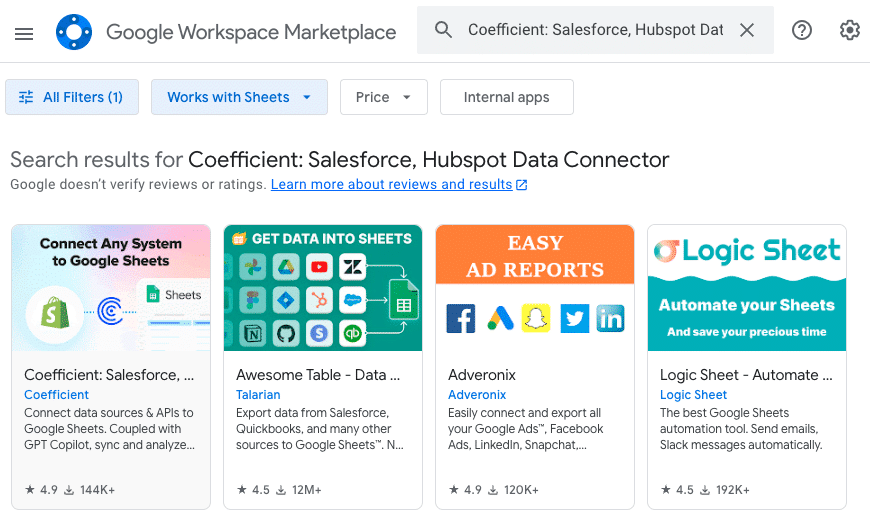Click the YouTube icon in Awesome Table banner
Viewport: 870px width, 529px height.
(x=319, y=268)
